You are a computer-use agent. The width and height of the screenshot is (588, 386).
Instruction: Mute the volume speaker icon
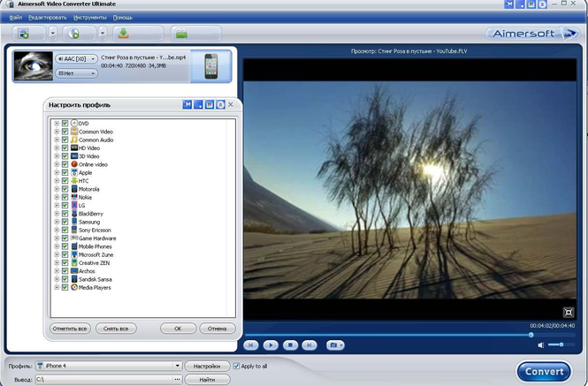coord(541,345)
